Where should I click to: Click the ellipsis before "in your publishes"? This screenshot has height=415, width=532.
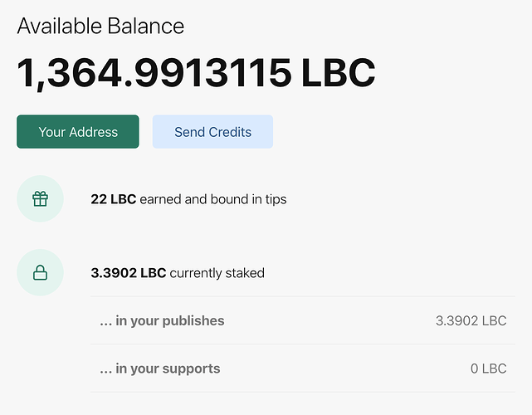point(105,322)
